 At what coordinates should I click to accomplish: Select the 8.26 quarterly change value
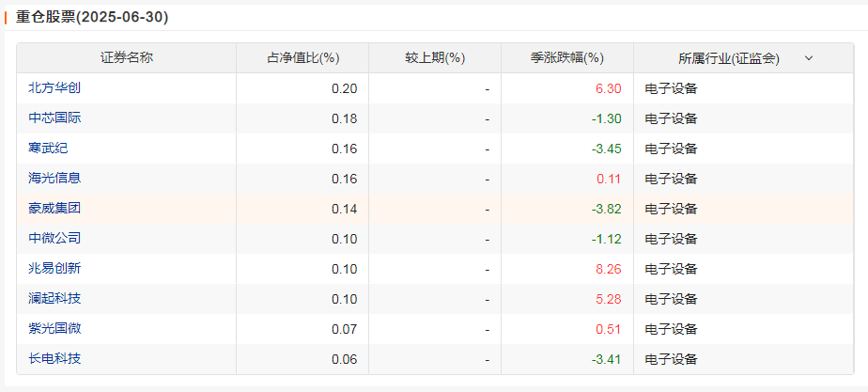point(609,270)
